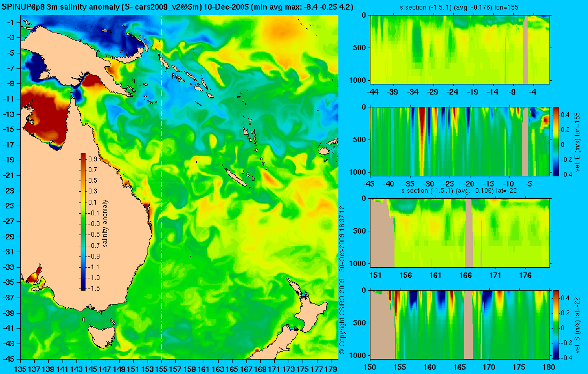Click the "-1.5" tick on salinity legend
Image resolution: width=588 pixels, height=374 pixels.
[x=94, y=288]
